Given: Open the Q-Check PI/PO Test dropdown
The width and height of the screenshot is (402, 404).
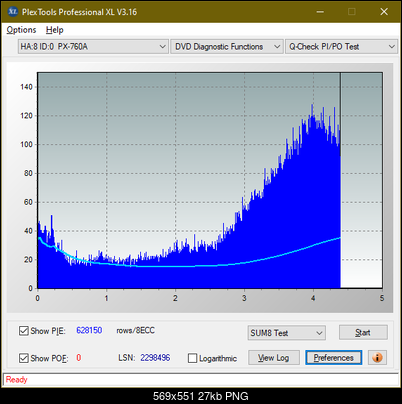Looking at the screenshot, I should (x=341, y=47).
